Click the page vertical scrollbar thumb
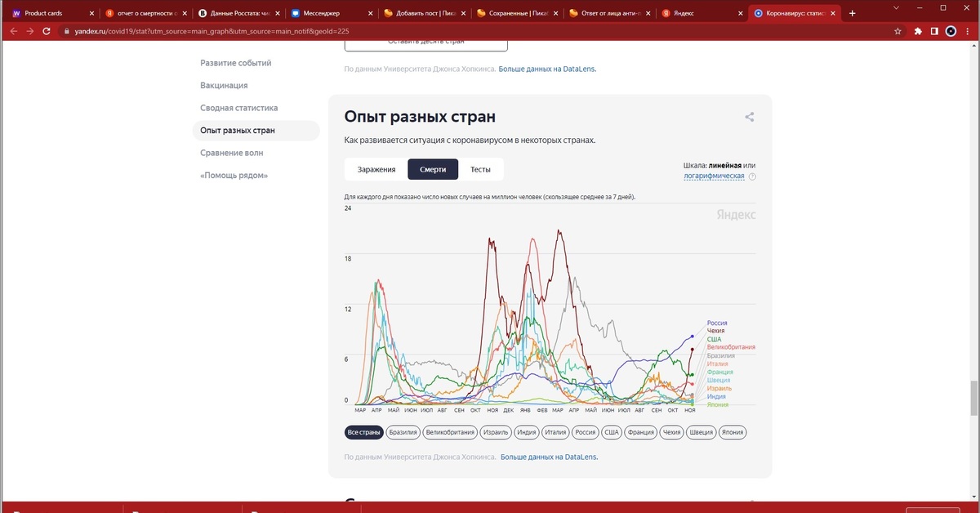The height and width of the screenshot is (513, 980). pos(974,398)
